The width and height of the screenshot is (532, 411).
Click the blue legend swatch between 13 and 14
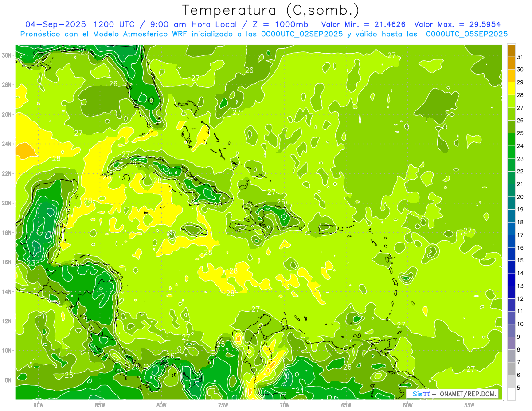(511, 279)
